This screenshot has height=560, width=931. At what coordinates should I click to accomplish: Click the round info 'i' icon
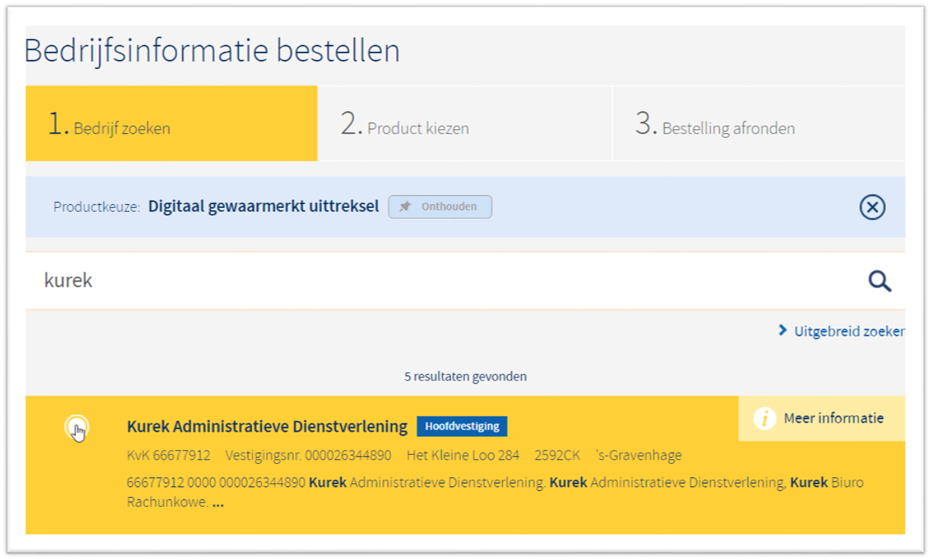pyautogui.click(x=764, y=419)
